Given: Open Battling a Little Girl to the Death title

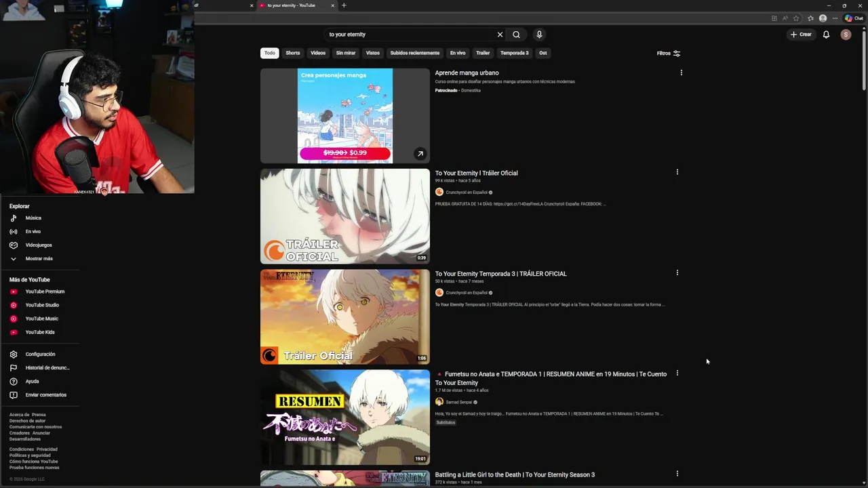Looking at the screenshot, I should click(515, 474).
